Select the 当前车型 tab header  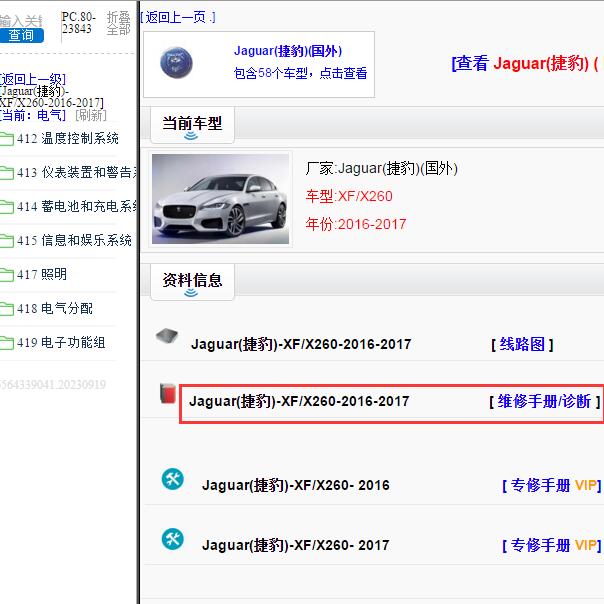(x=192, y=125)
